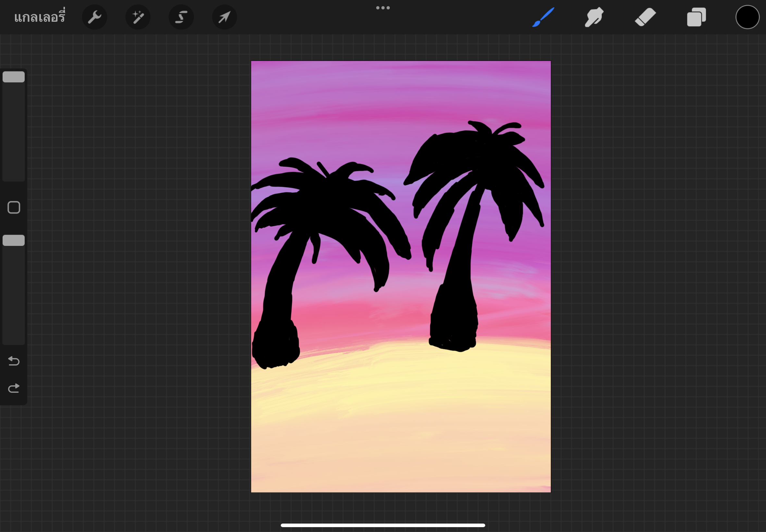Viewport: 766px width, 532px height.
Task: Select the Selection tool
Action: point(181,17)
